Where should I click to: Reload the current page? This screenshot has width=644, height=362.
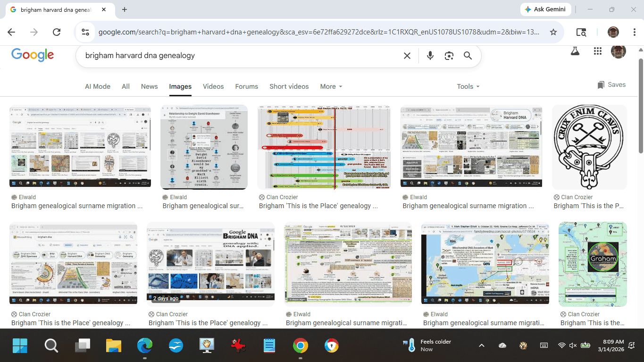pos(57,32)
